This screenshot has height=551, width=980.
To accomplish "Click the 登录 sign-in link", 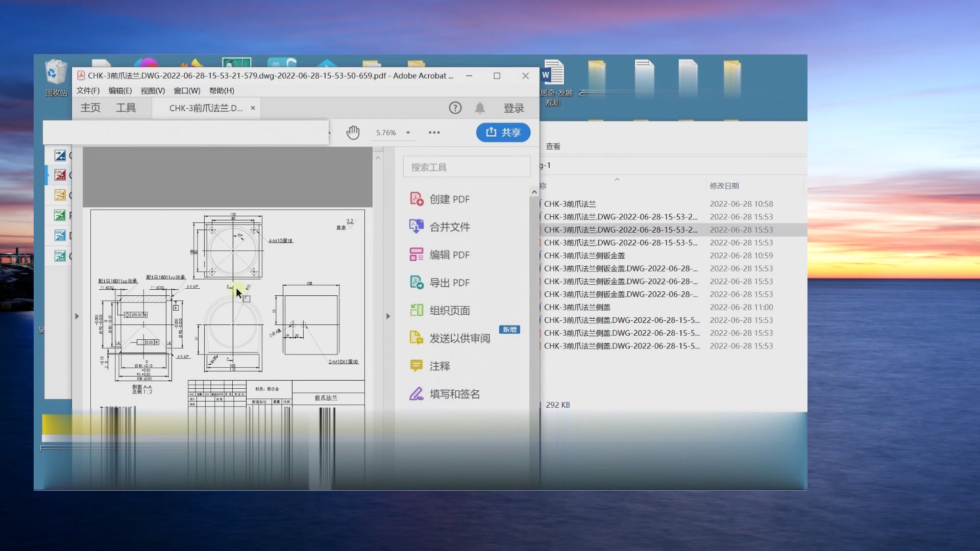I will (514, 108).
